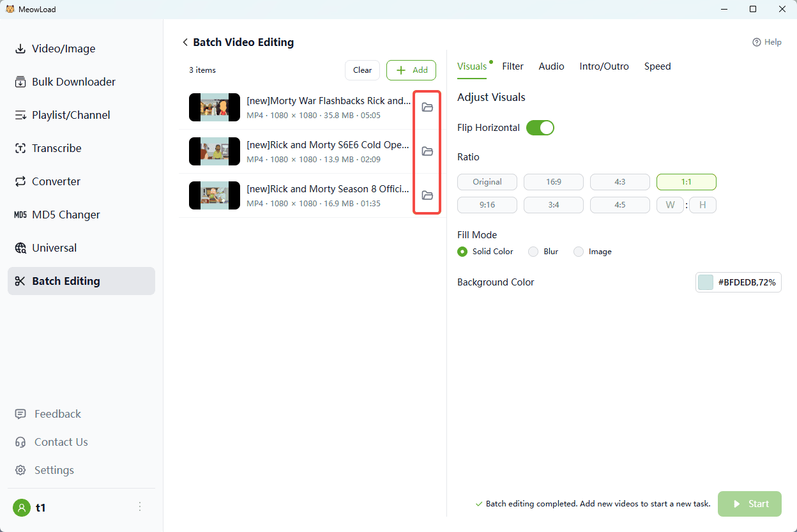Screen dimensions: 797x532
Task: Click the custom ratio W input field
Action: click(670, 205)
